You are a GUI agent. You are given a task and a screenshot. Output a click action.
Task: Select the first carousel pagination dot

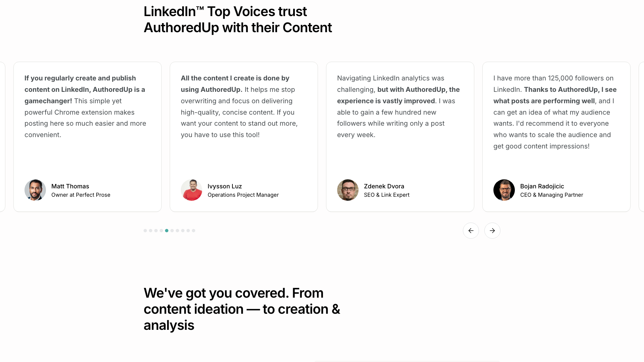145,231
